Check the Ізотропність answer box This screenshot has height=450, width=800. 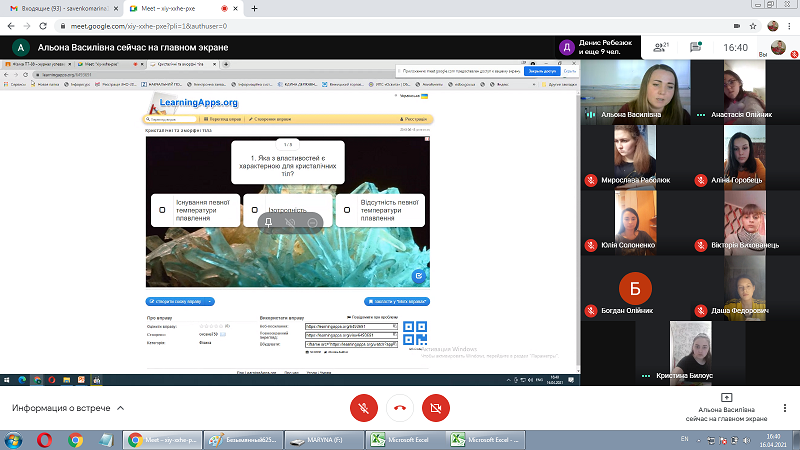coord(255,210)
